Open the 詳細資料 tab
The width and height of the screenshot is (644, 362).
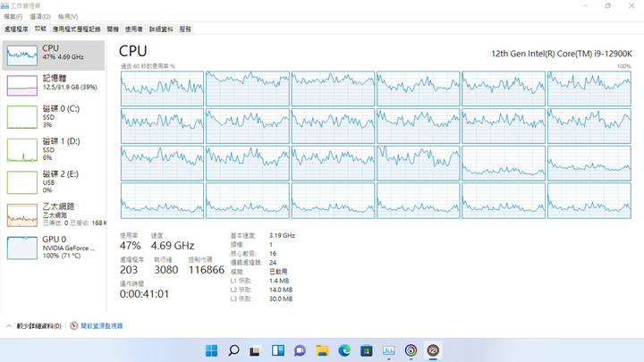click(x=161, y=29)
